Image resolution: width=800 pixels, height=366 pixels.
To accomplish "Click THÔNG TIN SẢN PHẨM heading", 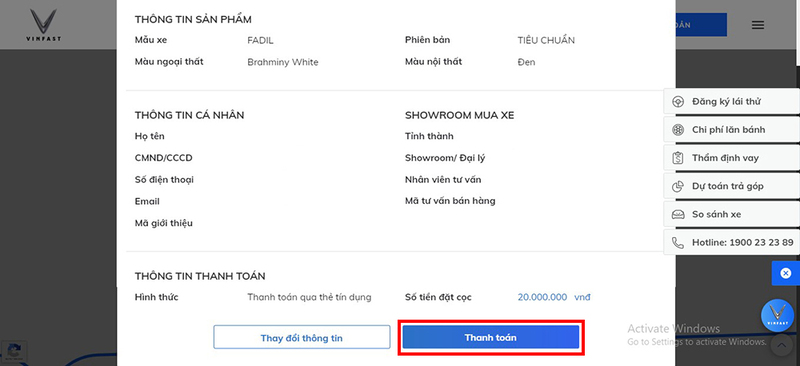I will tap(193, 19).
